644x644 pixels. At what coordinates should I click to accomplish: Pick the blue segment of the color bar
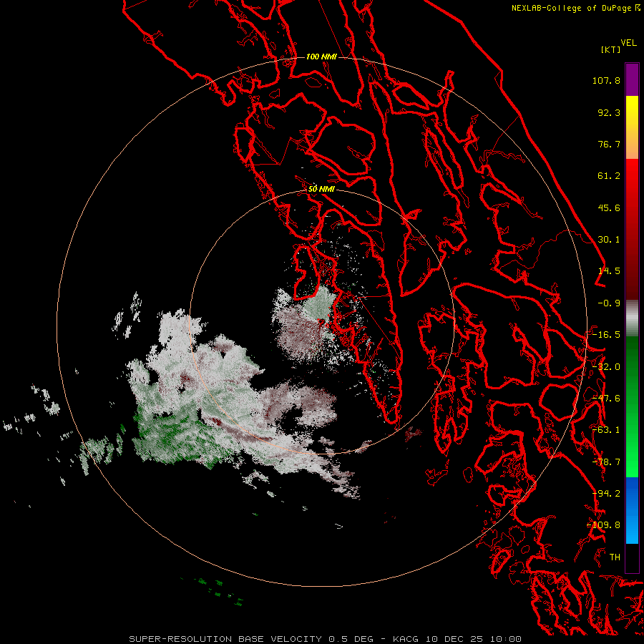pos(632,510)
